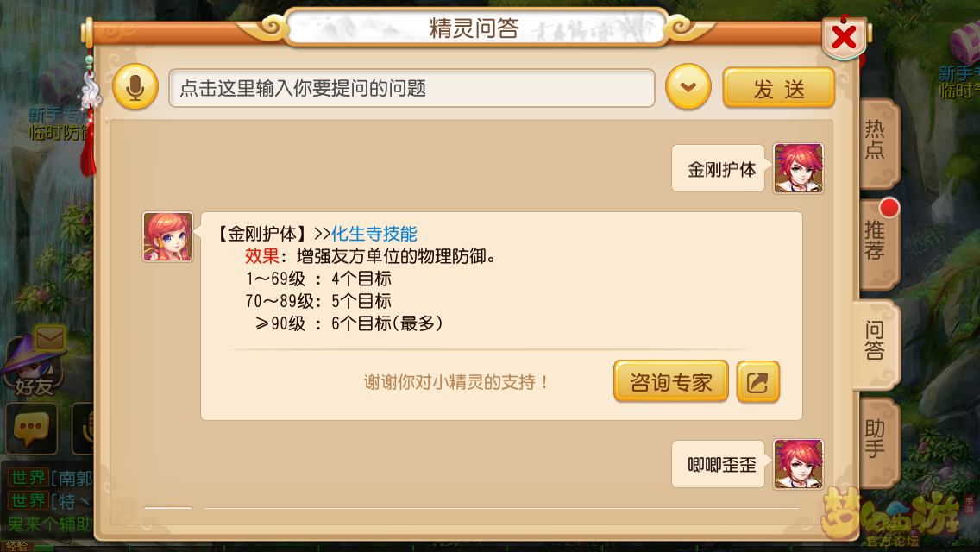Open the 助手 tab
This screenshot has width=980, height=552.
(876, 440)
